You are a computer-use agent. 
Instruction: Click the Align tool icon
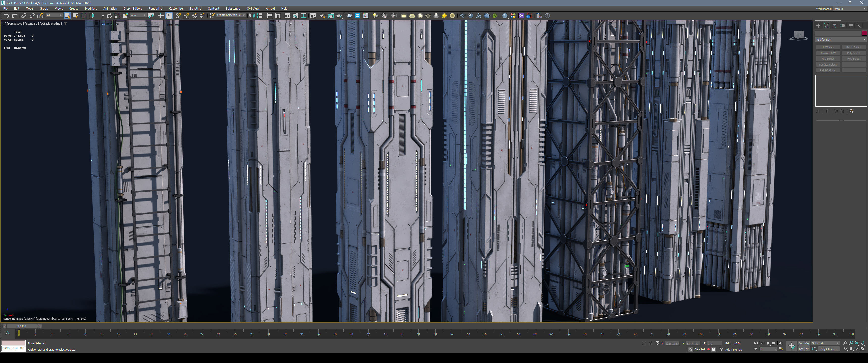260,15
